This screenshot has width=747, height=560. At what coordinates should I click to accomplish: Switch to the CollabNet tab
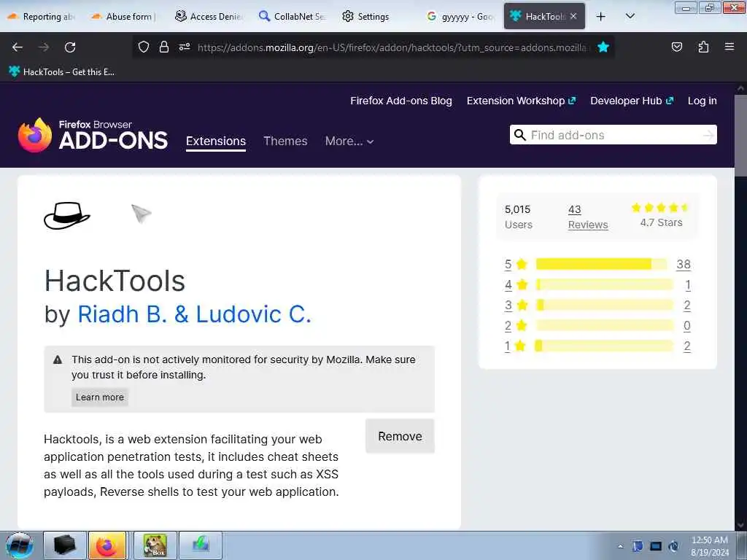coord(292,16)
